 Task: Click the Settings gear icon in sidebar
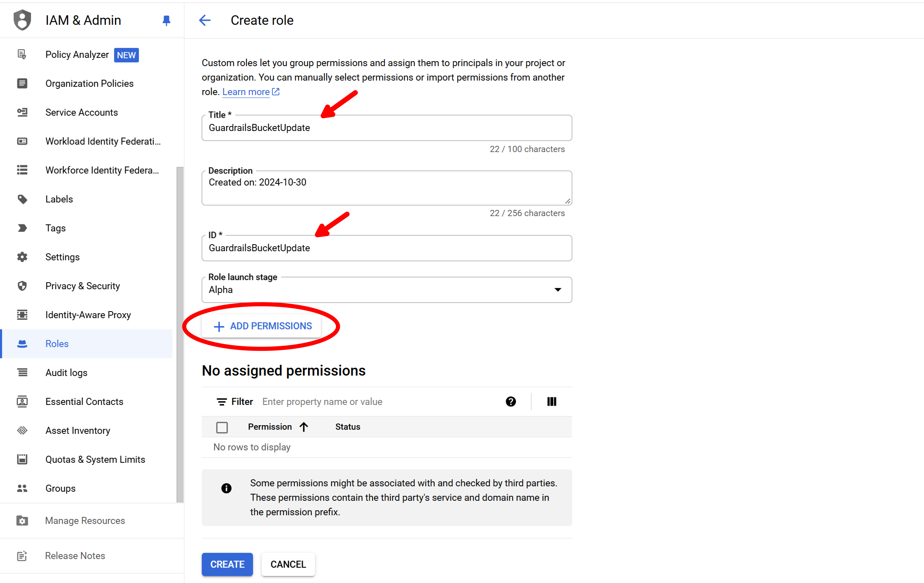(x=22, y=257)
